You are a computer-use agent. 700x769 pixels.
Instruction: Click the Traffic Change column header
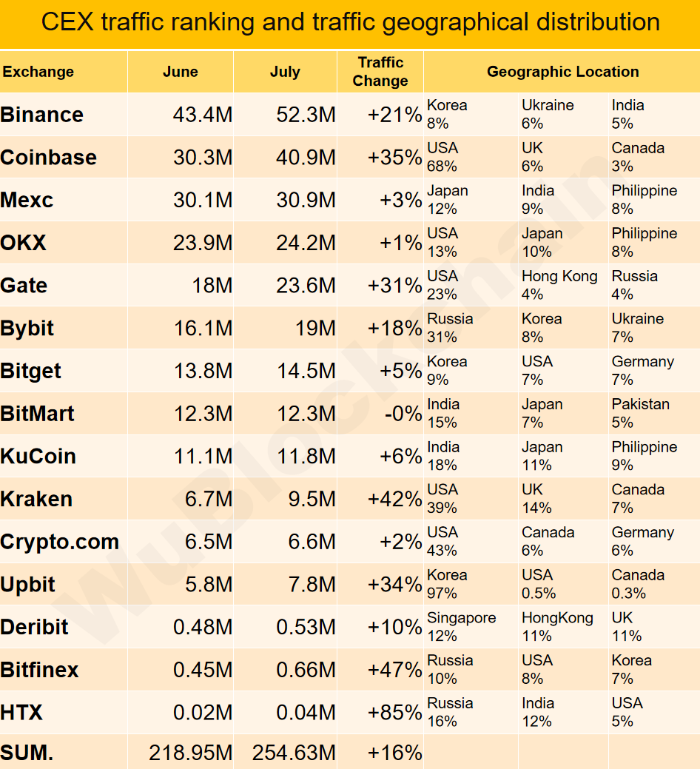(x=380, y=72)
